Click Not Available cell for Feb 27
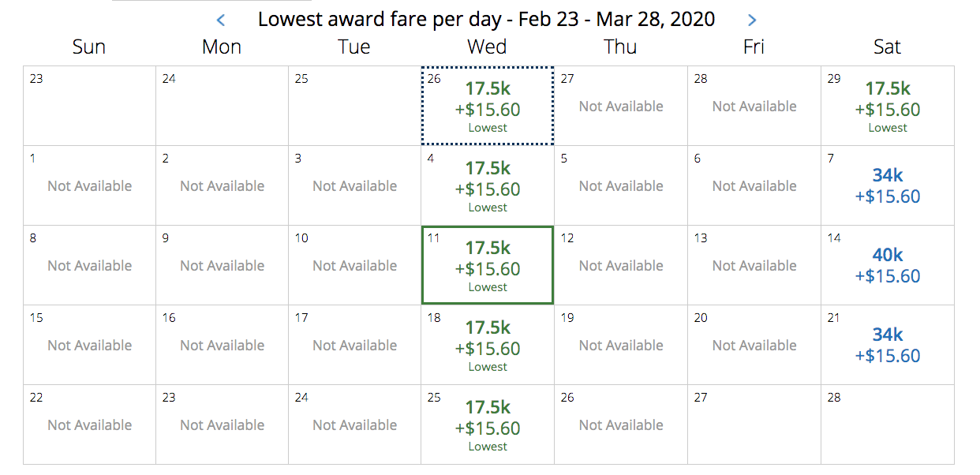 pos(621,107)
